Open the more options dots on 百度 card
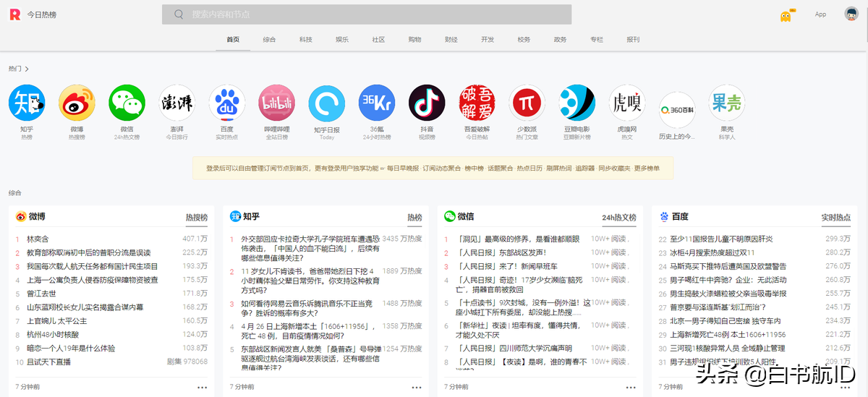868x397 pixels. 846,387
